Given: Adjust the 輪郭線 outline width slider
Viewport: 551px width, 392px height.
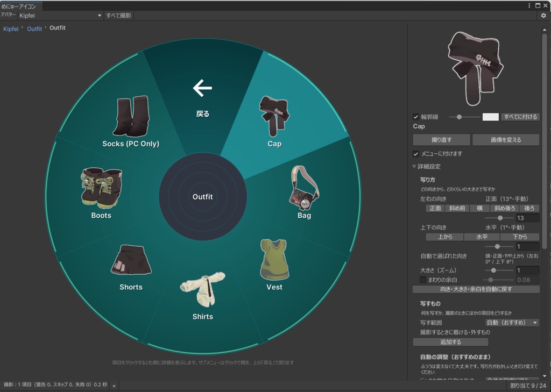Looking at the screenshot, I should [x=464, y=117].
